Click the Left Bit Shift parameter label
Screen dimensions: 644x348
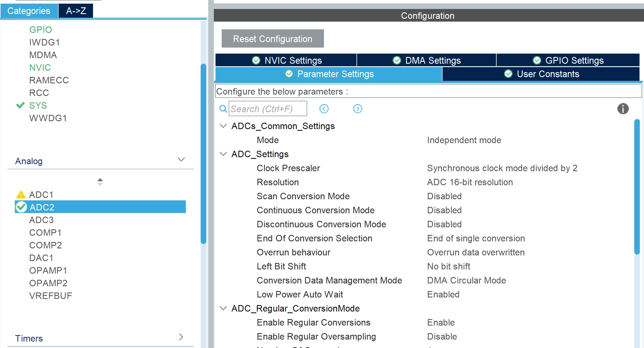pyautogui.click(x=281, y=266)
